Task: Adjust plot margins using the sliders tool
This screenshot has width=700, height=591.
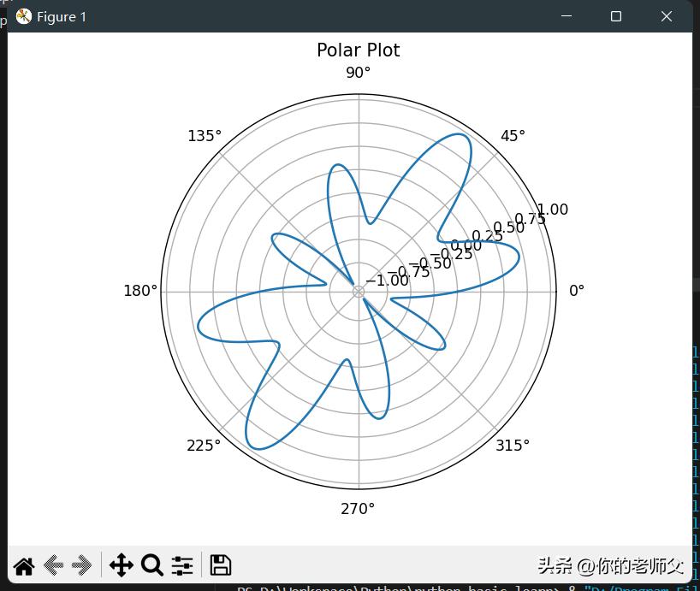Action: (182, 564)
